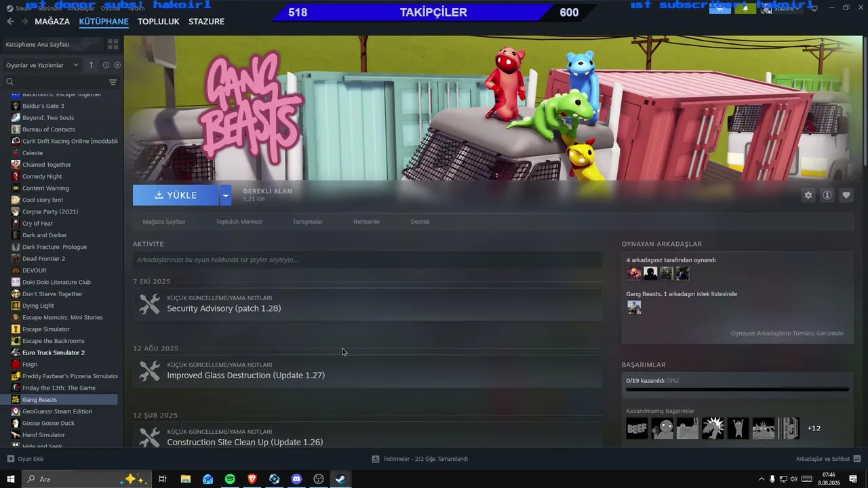Open the green notifications bell
The height and width of the screenshot is (488, 868).
point(745,8)
